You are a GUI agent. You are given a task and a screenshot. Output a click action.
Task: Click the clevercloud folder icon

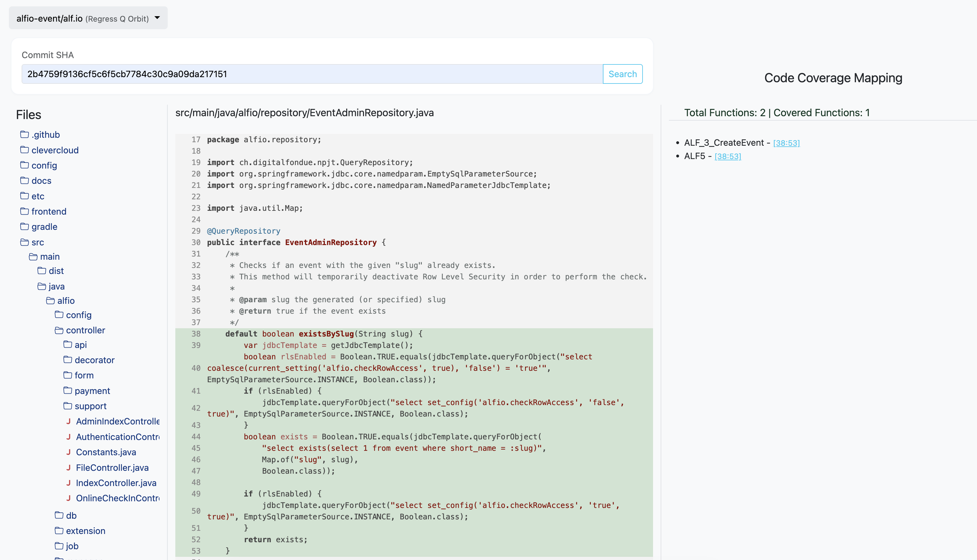tap(25, 150)
